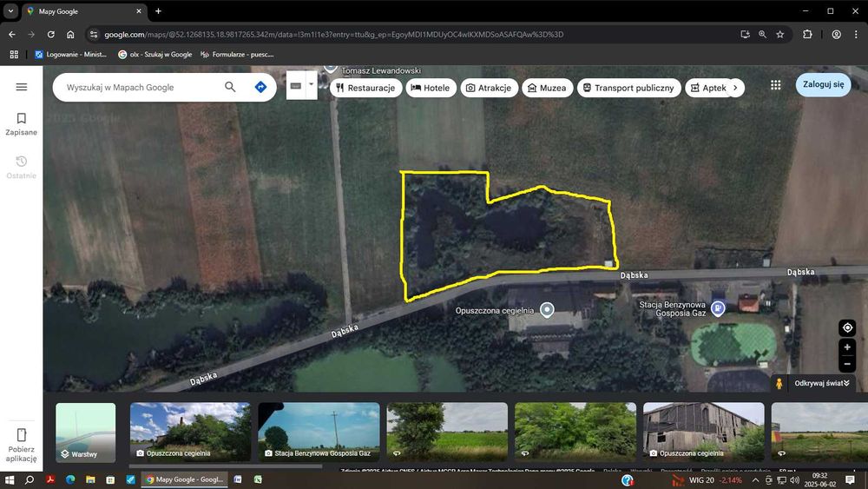Screen dimensions: 868x489
Task: Open the Street View thumbnail with dense bushes
Action: click(575, 432)
